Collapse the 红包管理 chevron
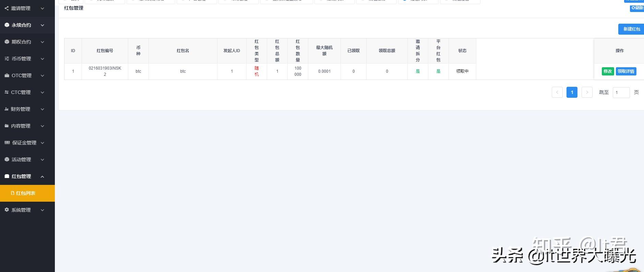This screenshot has height=272, width=644. click(43, 176)
